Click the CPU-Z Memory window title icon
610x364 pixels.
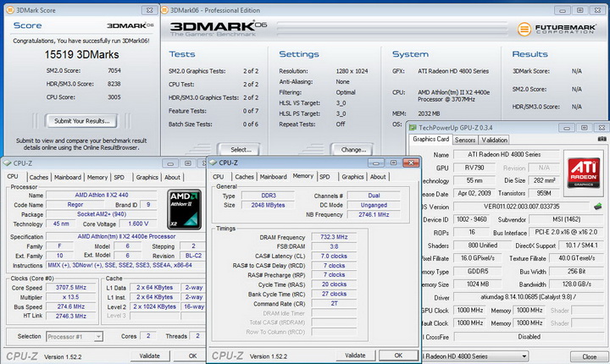click(213, 163)
